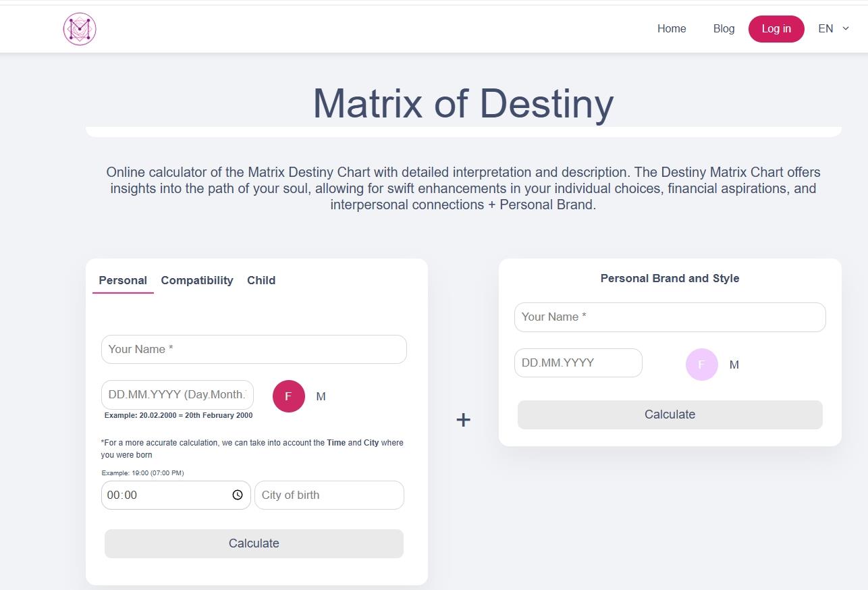Click the City of birth field
Image resolution: width=868 pixels, height=590 pixels.
pyautogui.click(x=329, y=495)
